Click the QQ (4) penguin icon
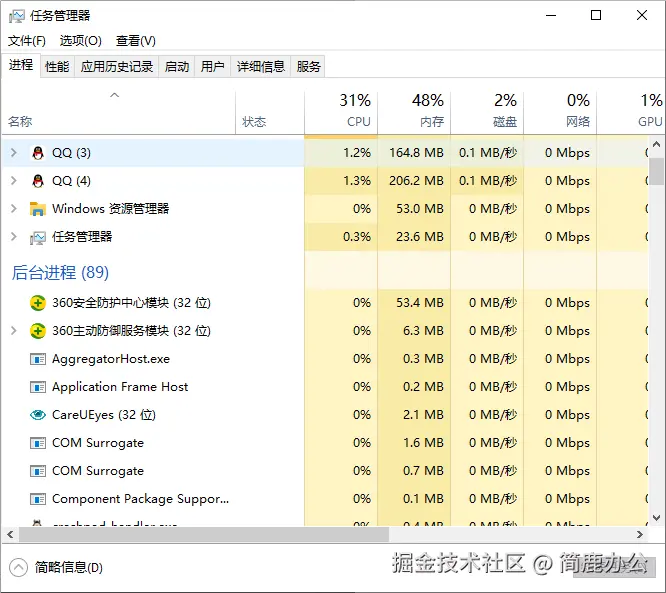The image size is (666, 593). [x=38, y=181]
